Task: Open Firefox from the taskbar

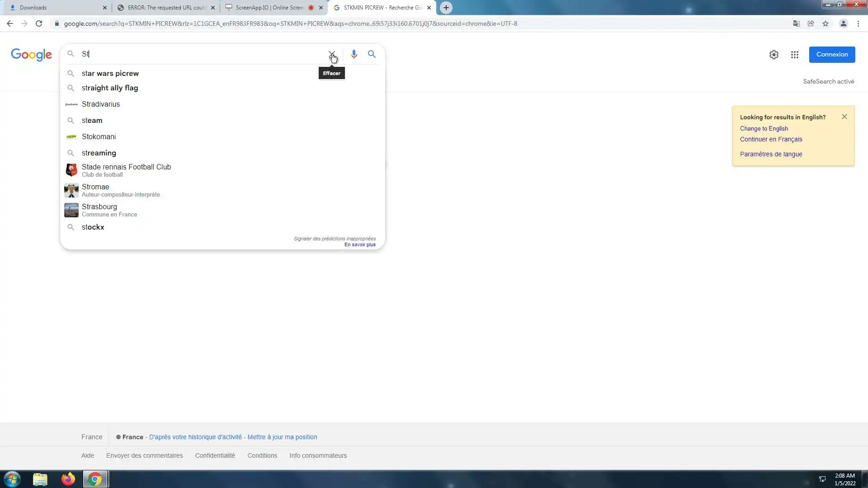Action: point(68,479)
